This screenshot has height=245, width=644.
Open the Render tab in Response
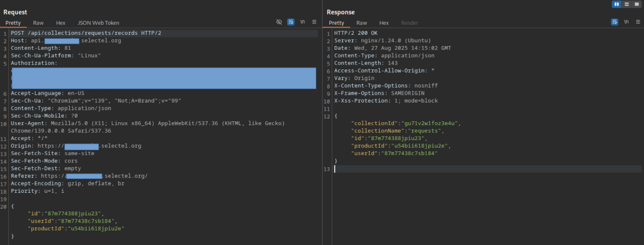410,23
